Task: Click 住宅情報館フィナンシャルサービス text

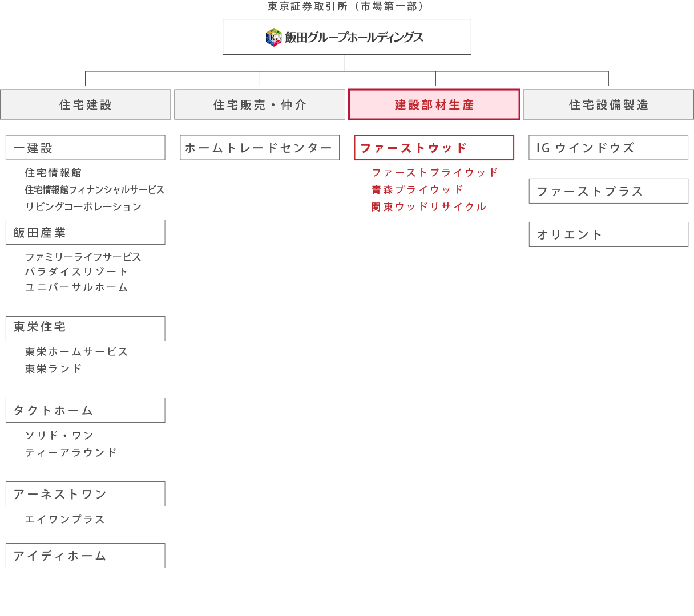Action: pos(95,189)
